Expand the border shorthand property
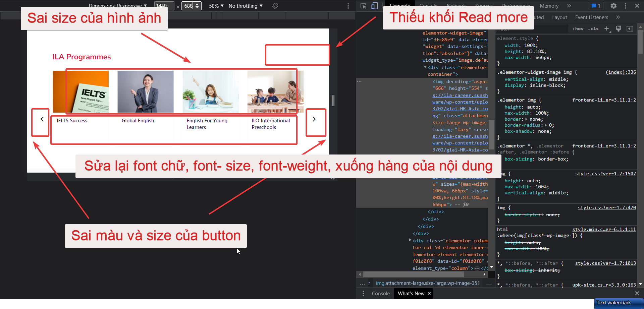The image size is (644, 309). 526,119
